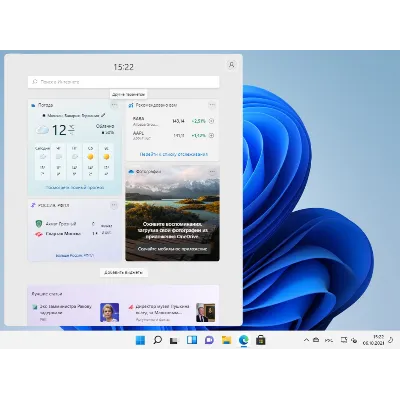The height and width of the screenshot is (400, 400).
Task: Open taskbar clock and date
Action: click(x=373, y=340)
